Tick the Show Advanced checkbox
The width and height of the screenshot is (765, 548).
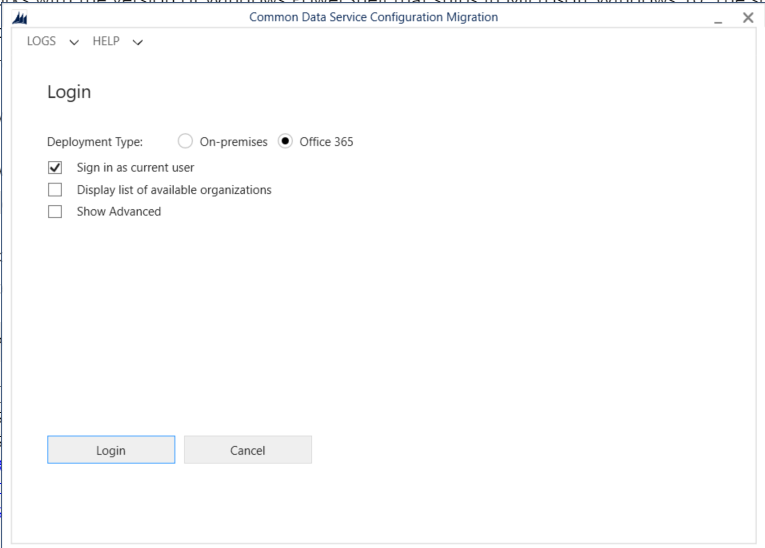55,212
